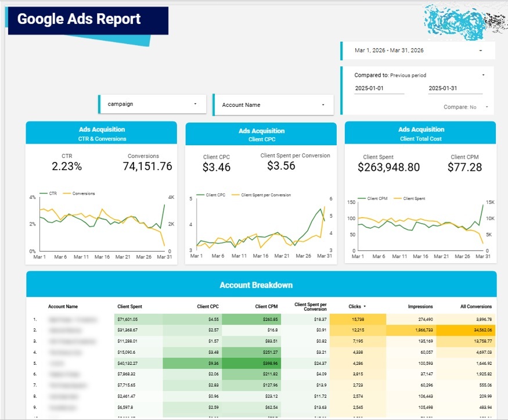Viewport: 508px width, 420px height.
Task: Click the comparison end date 2025-01-31 field
Action: [x=455, y=88]
